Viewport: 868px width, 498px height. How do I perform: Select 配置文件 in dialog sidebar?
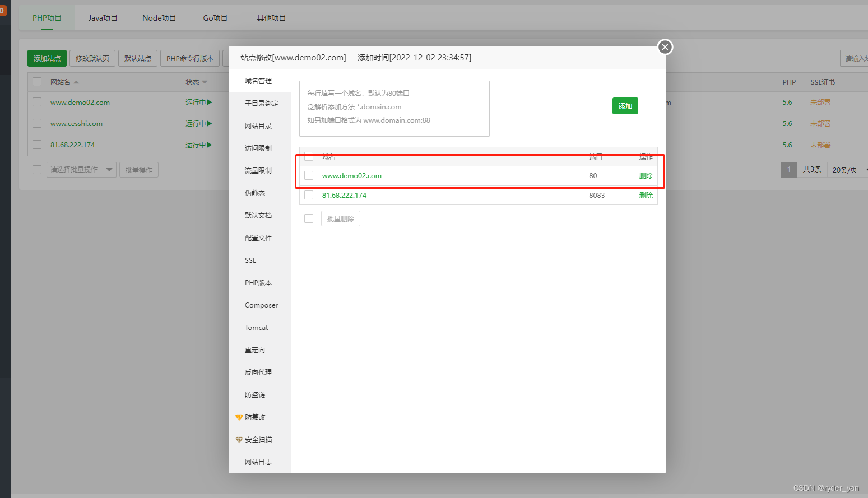coord(260,238)
